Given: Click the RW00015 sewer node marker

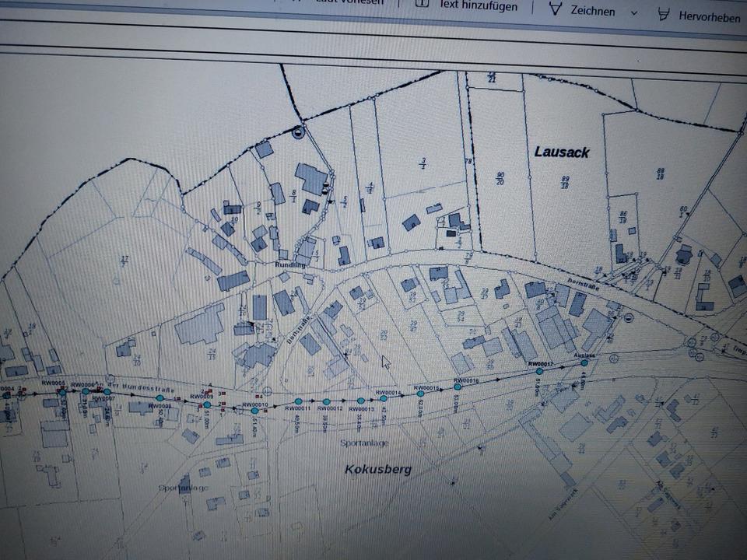Looking at the screenshot, I should point(420,394).
